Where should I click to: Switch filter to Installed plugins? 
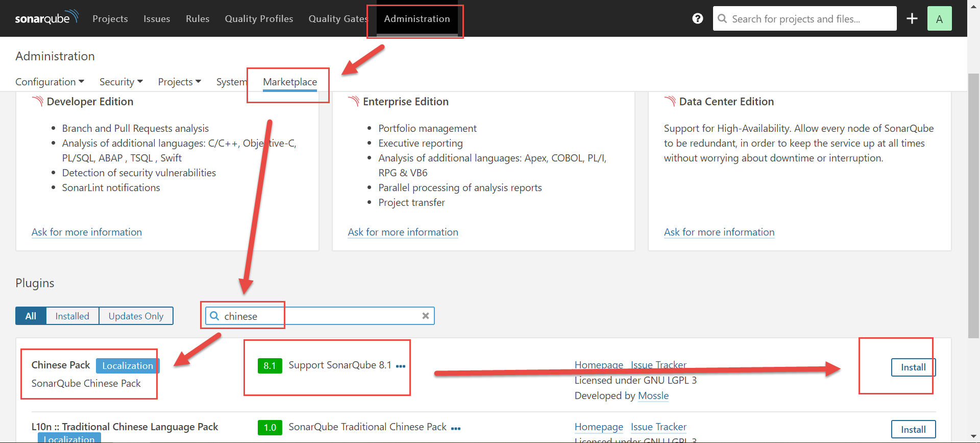pos(72,316)
